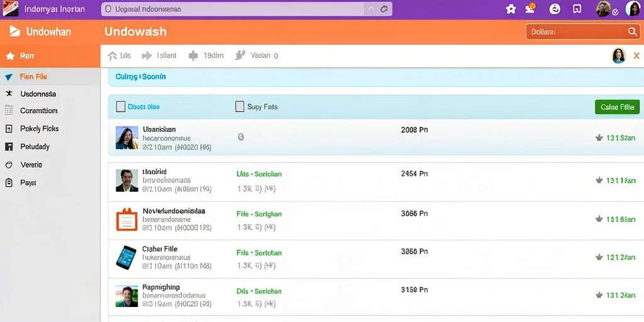
Task: Click the star icon in the purple top bar
Action: pos(511,9)
